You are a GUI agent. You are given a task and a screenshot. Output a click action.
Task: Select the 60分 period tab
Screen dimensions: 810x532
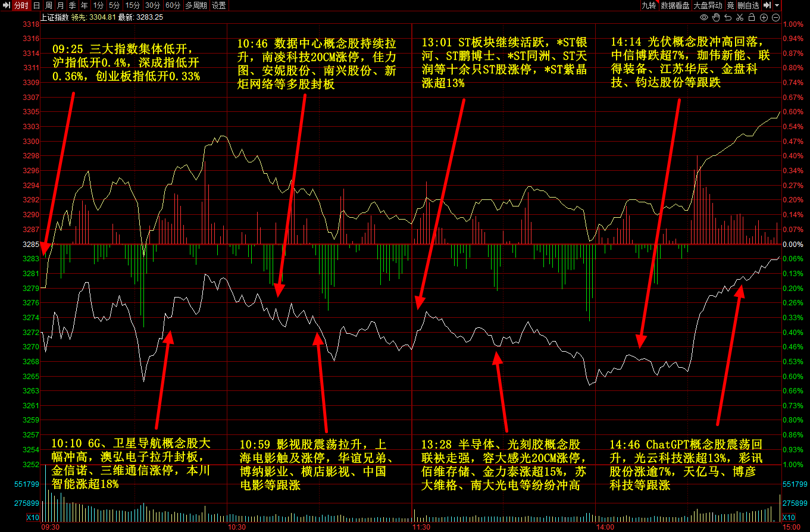(x=173, y=5)
